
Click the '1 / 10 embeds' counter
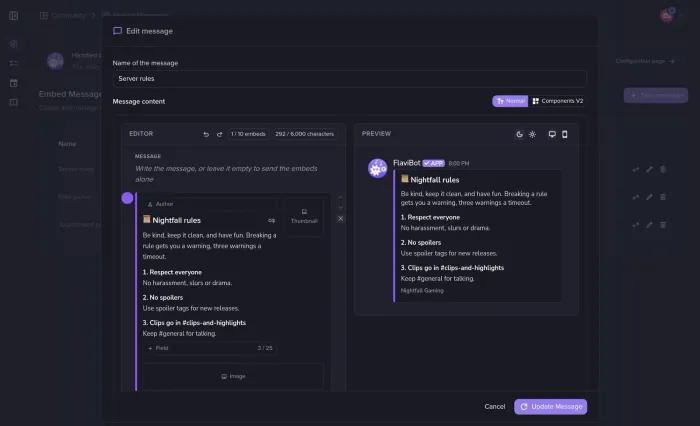248,134
